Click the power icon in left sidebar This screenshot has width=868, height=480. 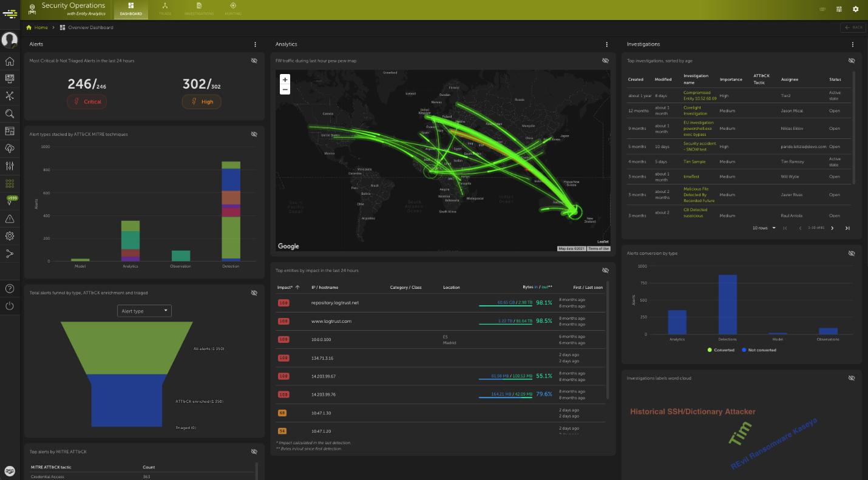[10, 306]
